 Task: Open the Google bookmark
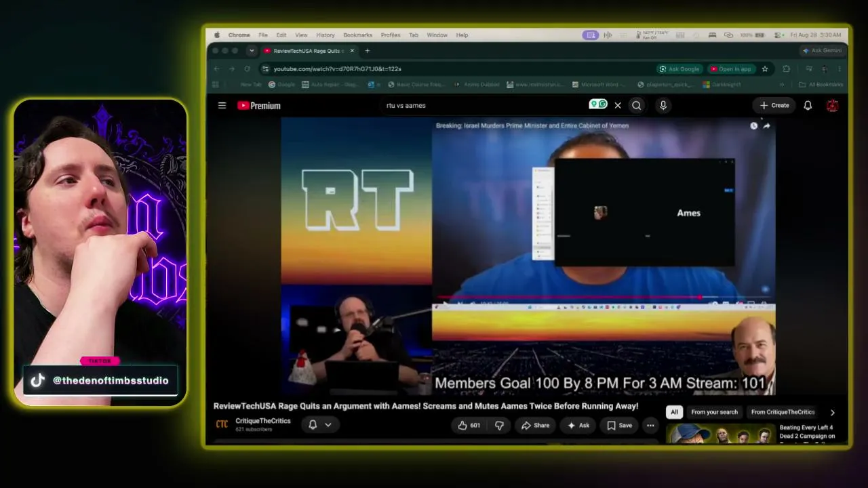coord(281,85)
